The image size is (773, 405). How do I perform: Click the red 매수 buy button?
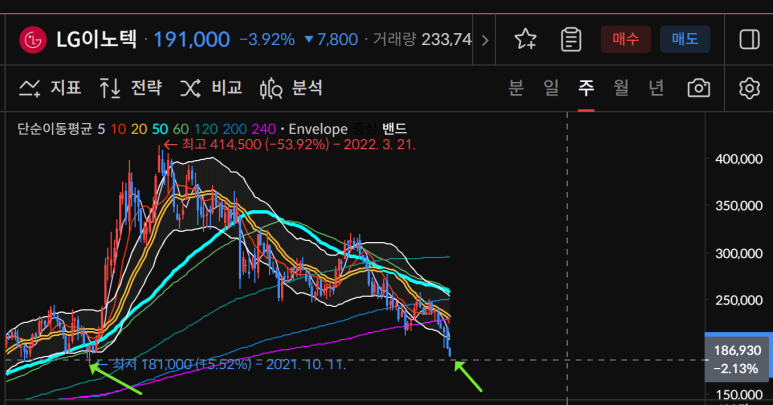pos(626,39)
